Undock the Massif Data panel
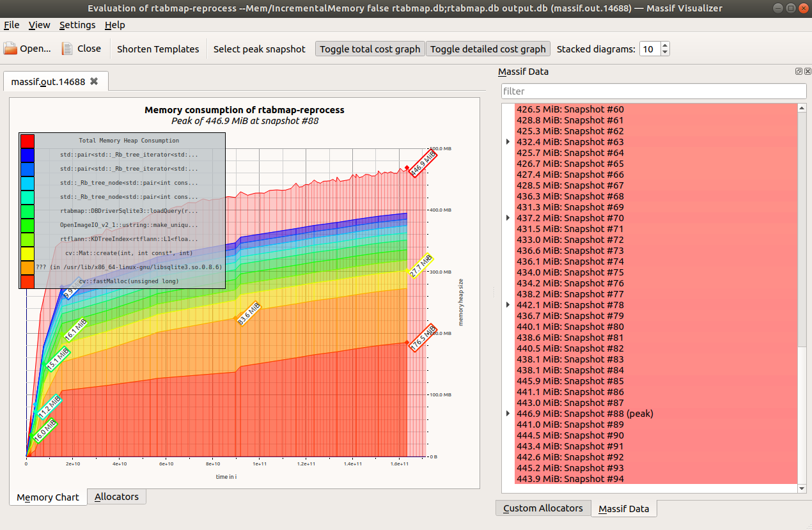812x530 pixels. tap(798, 72)
